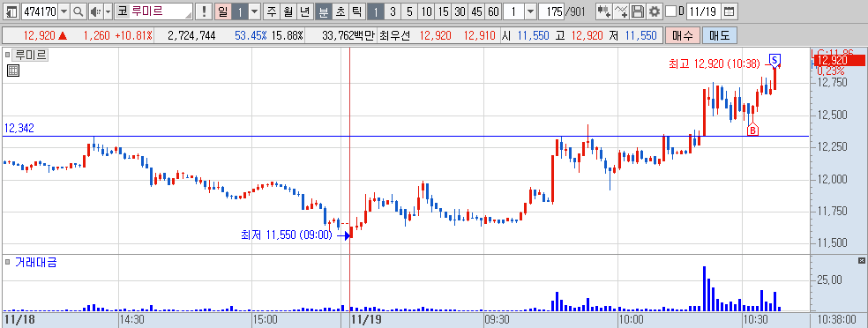Click the floppy disk save icon
Image resolution: width=868 pixels, height=328 pixels.
tap(638, 11)
